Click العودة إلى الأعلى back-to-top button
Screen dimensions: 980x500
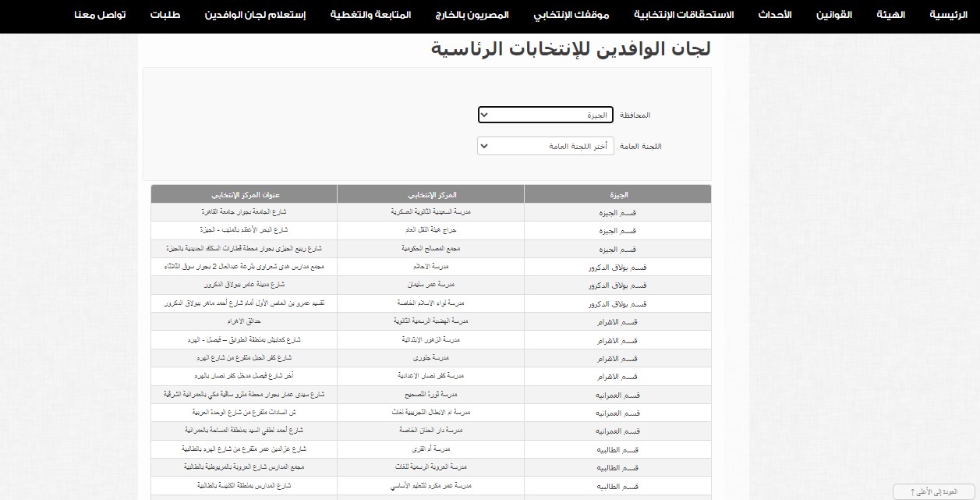pyautogui.click(x=936, y=492)
